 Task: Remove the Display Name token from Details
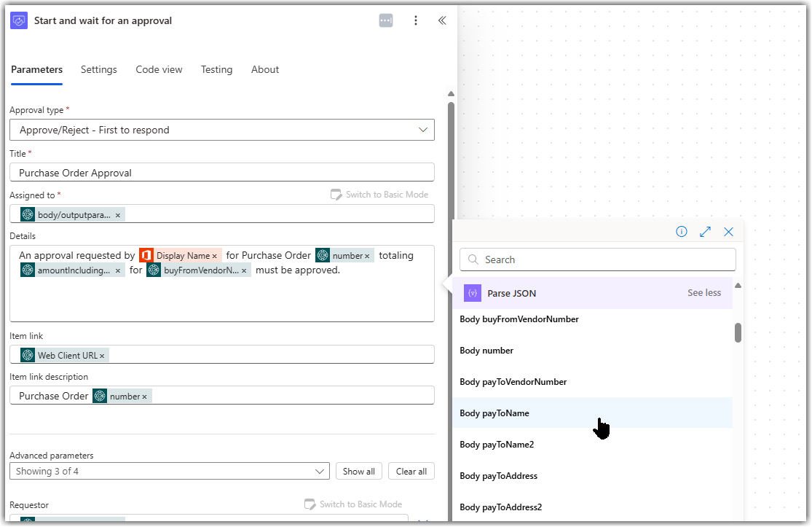216,255
